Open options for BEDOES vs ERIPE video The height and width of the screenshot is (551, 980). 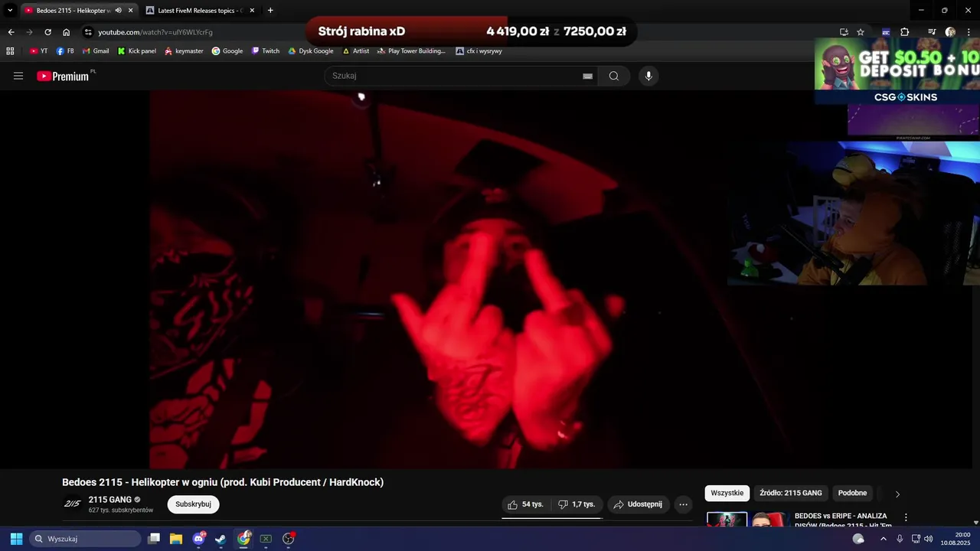pos(906,517)
